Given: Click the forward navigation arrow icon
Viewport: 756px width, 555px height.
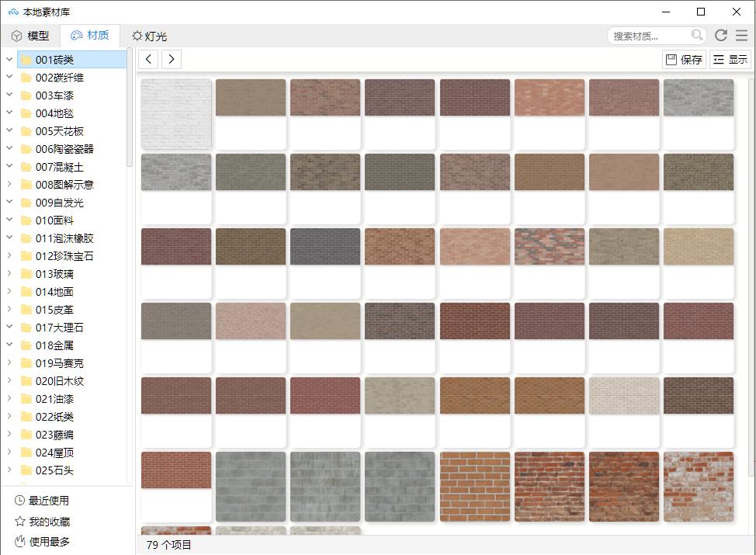Looking at the screenshot, I should pos(172,59).
